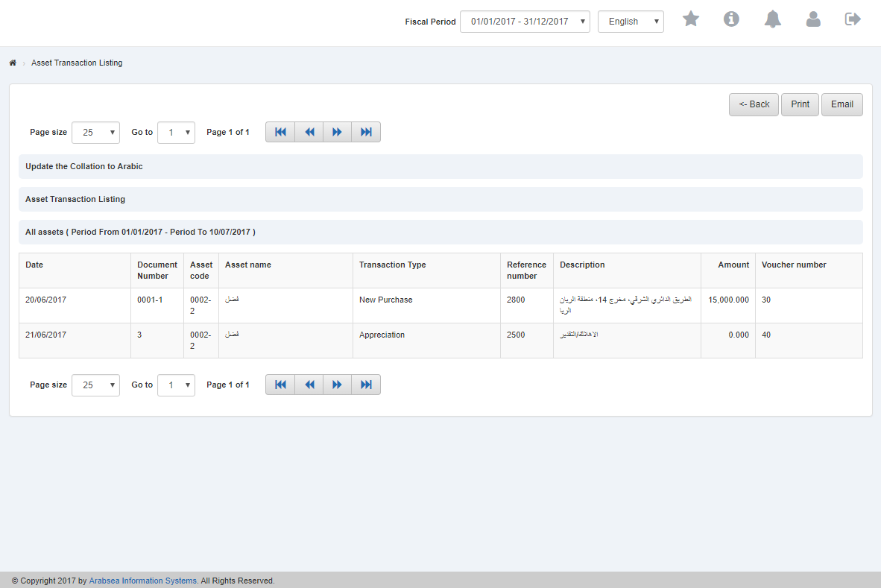Jump to the last page with skip-forward icon

point(365,131)
